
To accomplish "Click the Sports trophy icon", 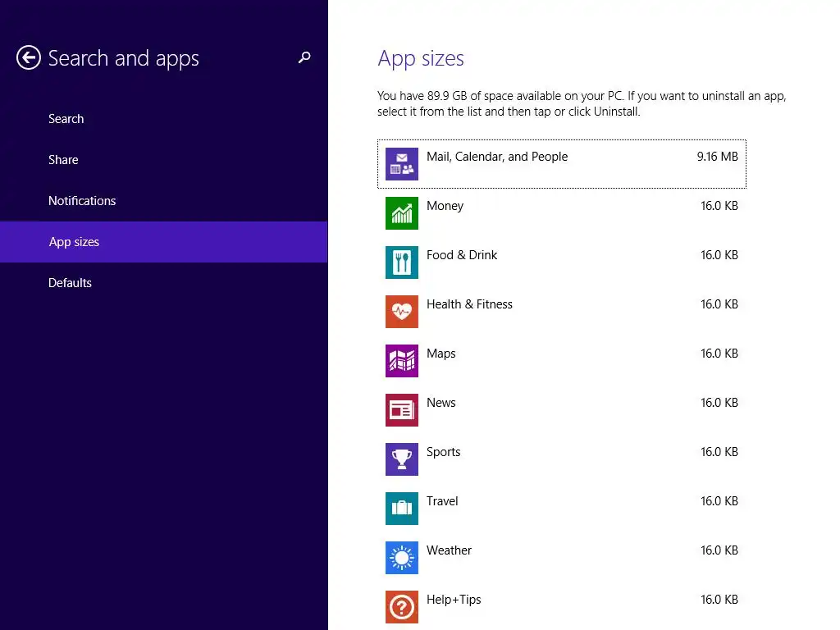I will (402, 459).
